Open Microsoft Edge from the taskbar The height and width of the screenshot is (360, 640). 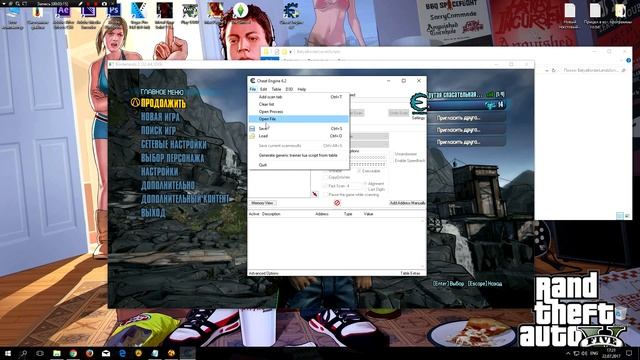(122, 353)
